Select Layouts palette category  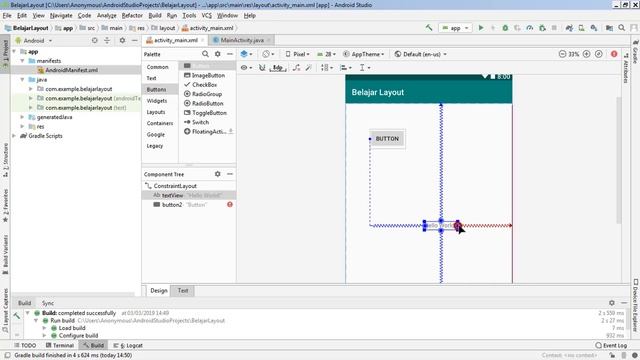156,112
